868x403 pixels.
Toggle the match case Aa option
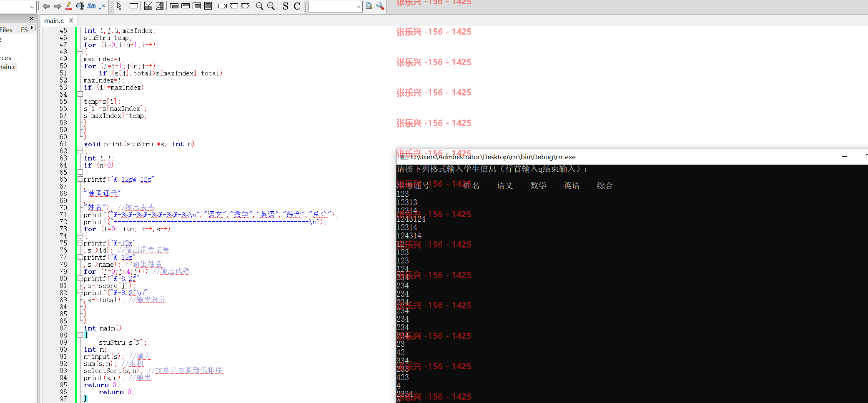click(91, 6)
